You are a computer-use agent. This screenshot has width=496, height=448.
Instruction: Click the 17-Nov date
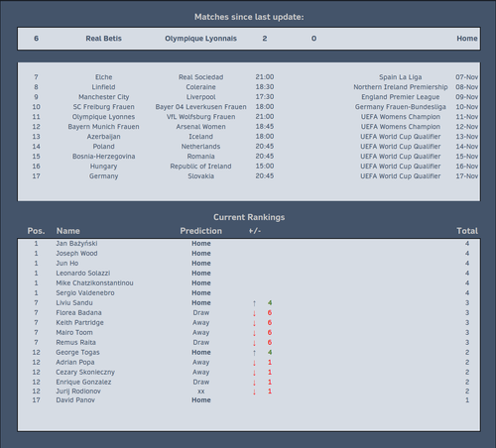(x=466, y=176)
